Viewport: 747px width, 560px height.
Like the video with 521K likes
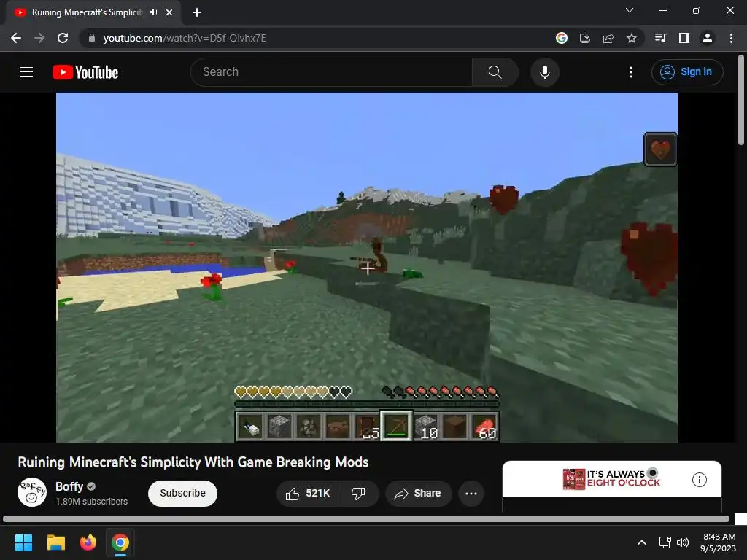tap(309, 494)
